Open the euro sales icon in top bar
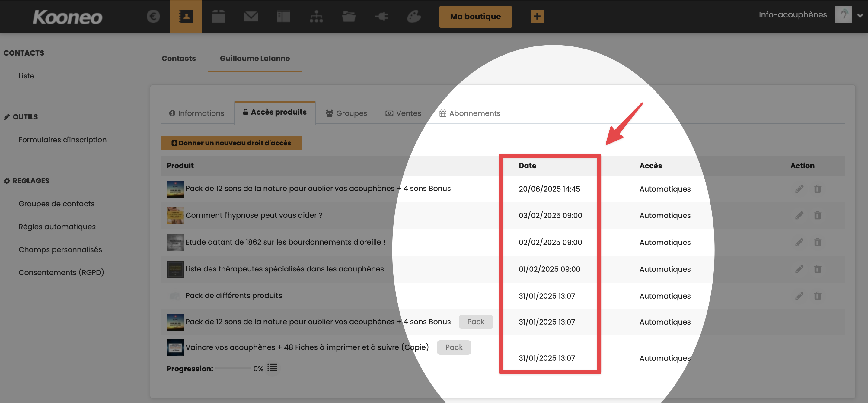Screen dimensions: 868x403 (153, 16)
